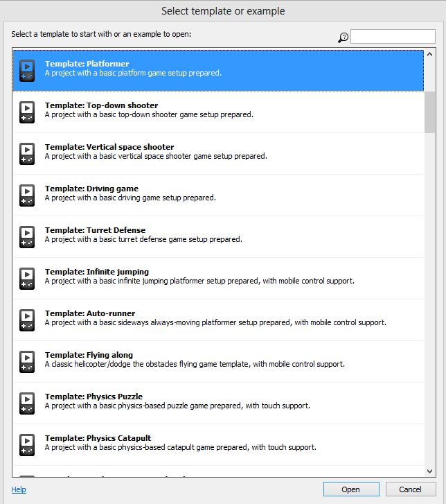Click the scroll down arrow
The height and width of the screenshot is (504, 446).
pos(429,471)
